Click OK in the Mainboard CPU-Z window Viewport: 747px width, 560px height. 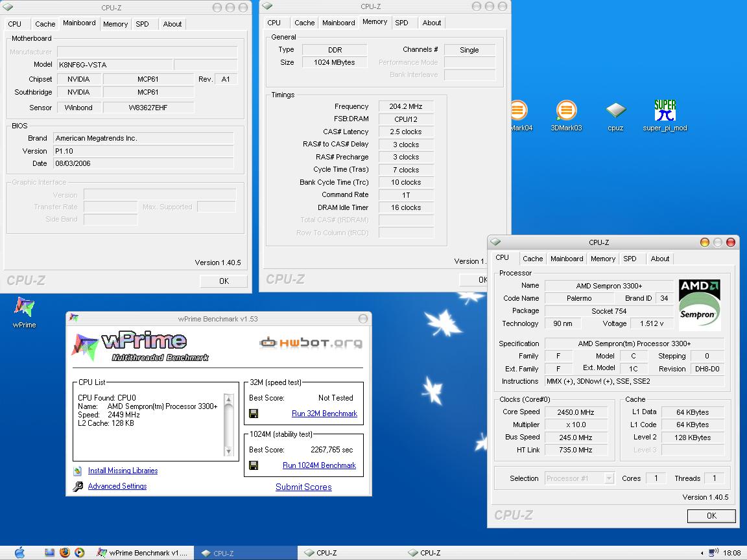[224, 281]
